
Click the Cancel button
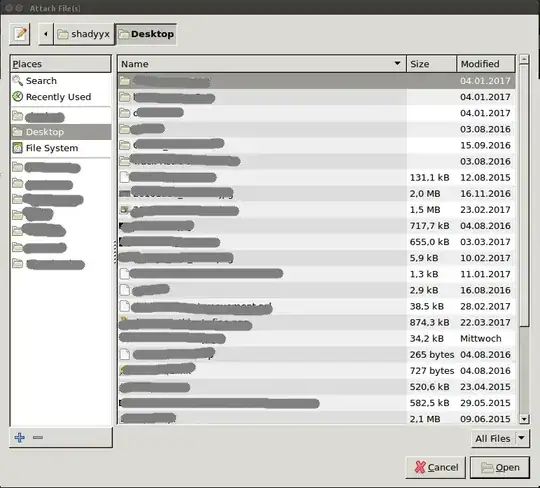pyautogui.click(x=436, y=467)
